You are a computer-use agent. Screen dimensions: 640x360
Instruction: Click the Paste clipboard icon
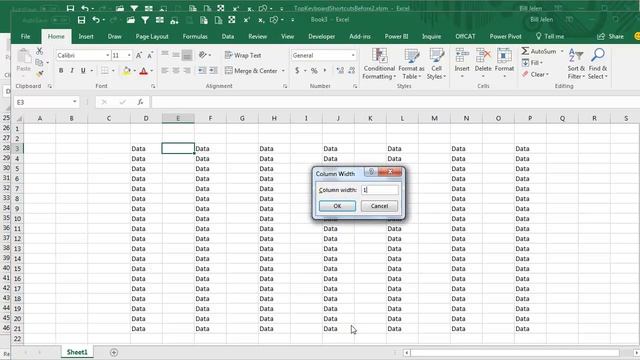point(24,56)
